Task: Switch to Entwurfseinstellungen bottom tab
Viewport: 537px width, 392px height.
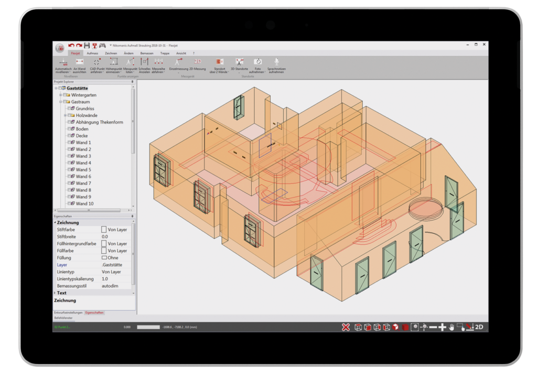Action: pos(68,313)
